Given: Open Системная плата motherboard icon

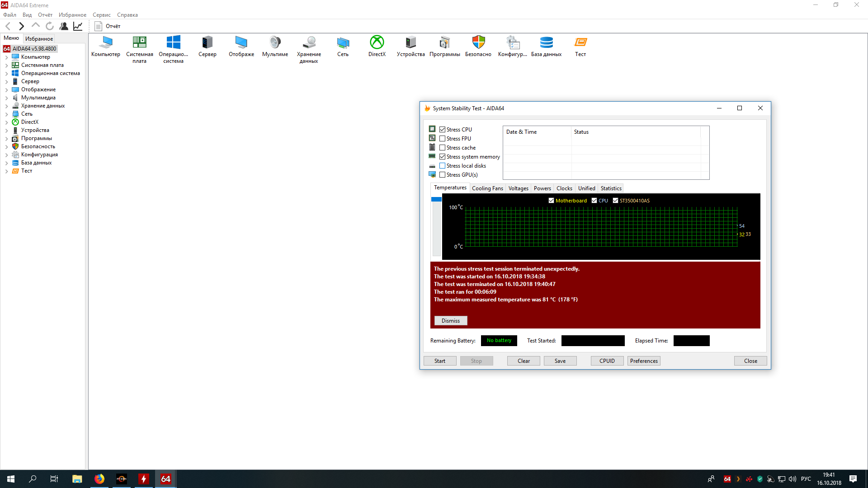Looking at the screenshot, I should (x=139, y=43).
